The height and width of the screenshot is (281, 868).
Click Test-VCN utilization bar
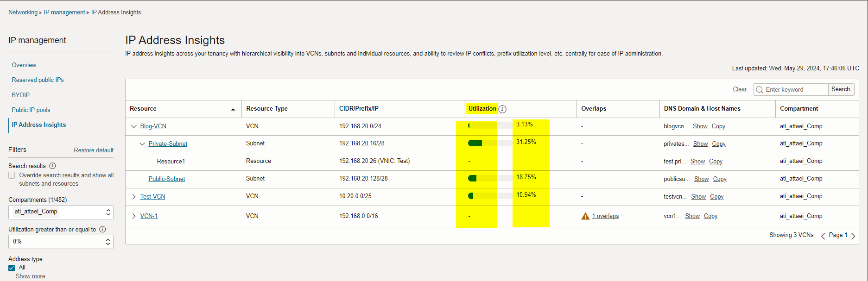(x=490, y=196)
